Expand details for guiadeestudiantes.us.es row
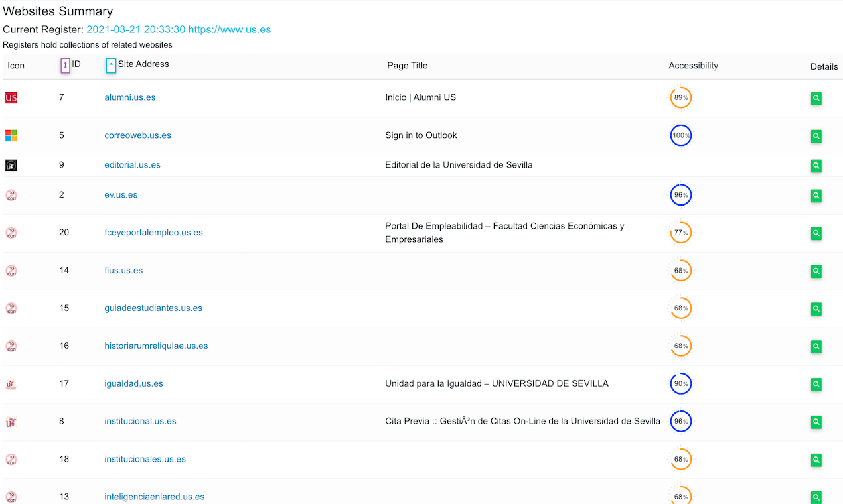The image size is (843, 504). click(816, 308)
